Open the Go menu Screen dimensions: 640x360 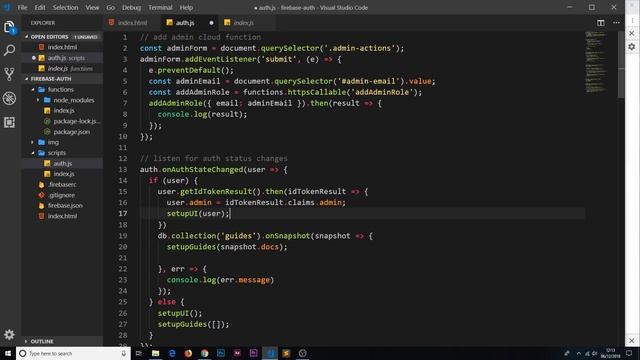pyautogui.click(x=111, y=8)
